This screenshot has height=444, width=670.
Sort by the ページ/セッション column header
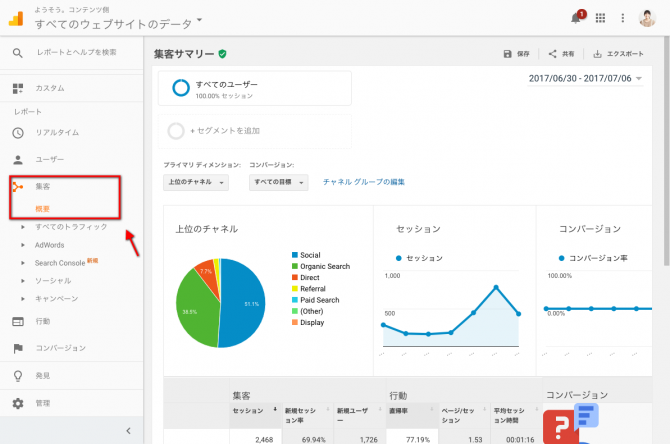coord(464,415)
